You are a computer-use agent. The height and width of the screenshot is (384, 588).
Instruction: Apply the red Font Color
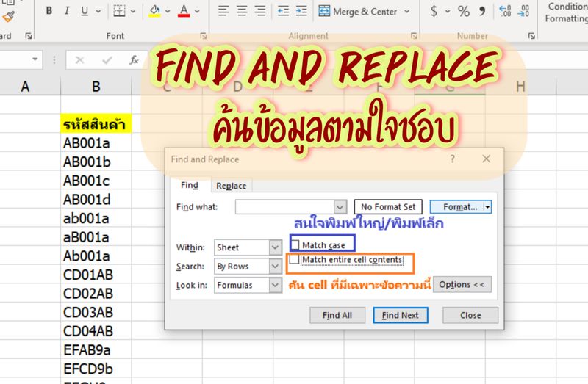click(184, 11)
